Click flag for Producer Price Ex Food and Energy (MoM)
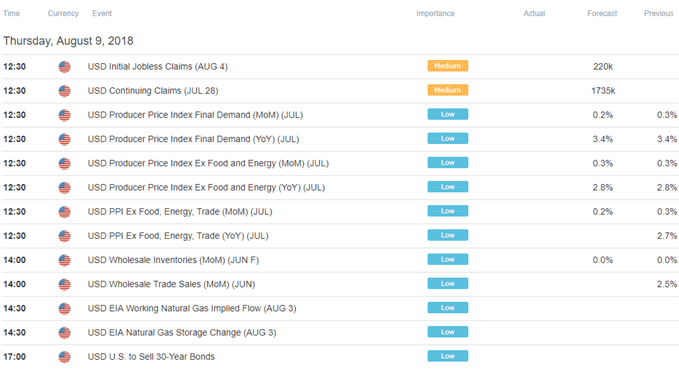This screenshot has width=679, height=371. pos(65,164)
